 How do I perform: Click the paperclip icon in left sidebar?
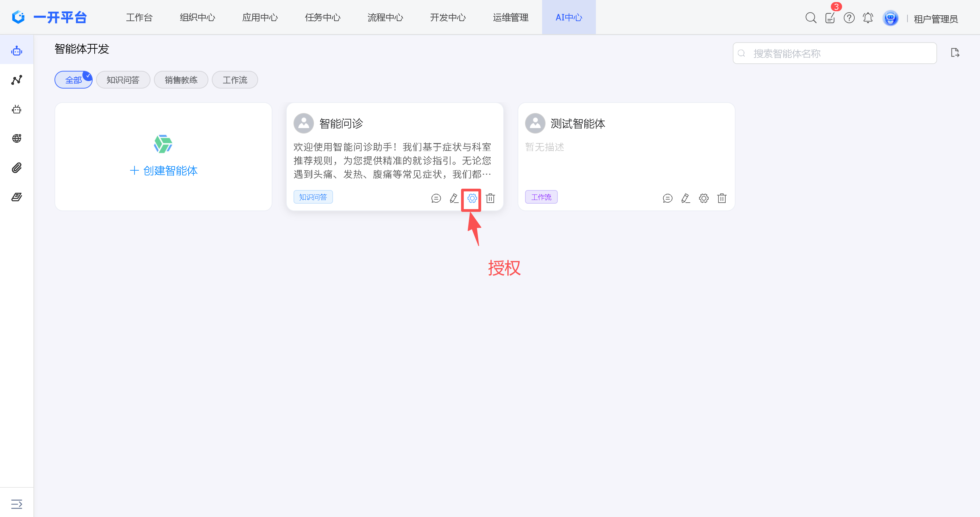click(x=16, y=168)
